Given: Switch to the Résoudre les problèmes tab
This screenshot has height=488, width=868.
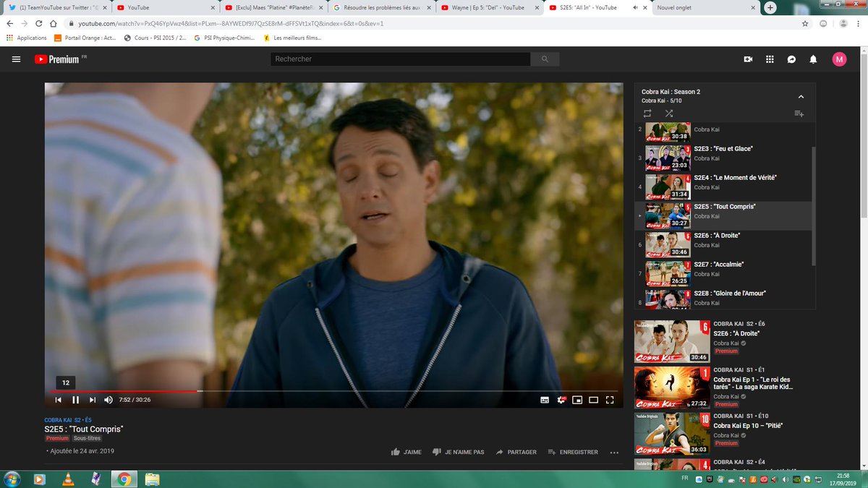Looking at the screenshot, I should click(381, 7).
